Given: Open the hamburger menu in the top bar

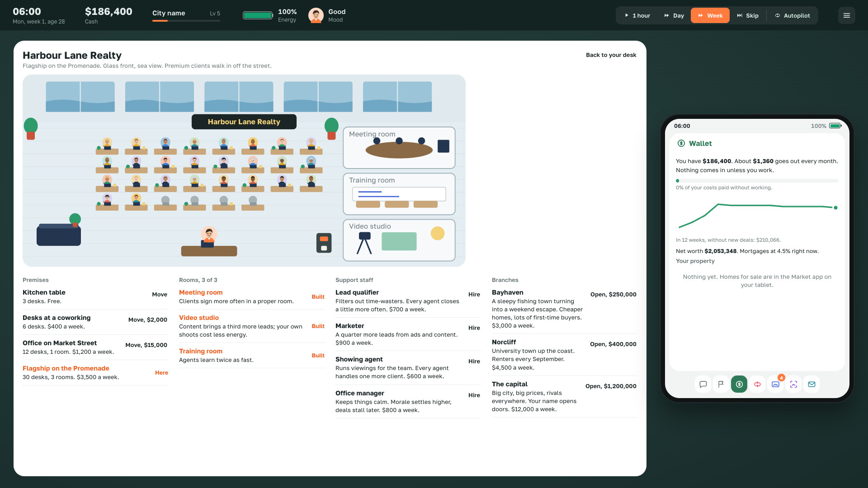Looking at the screenshot, I should 847,15.
